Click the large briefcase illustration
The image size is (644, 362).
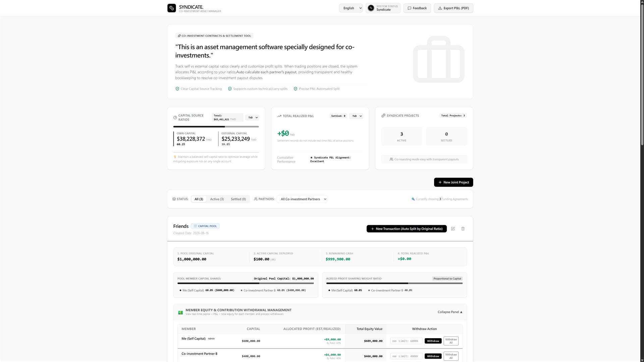coord(439,59)
